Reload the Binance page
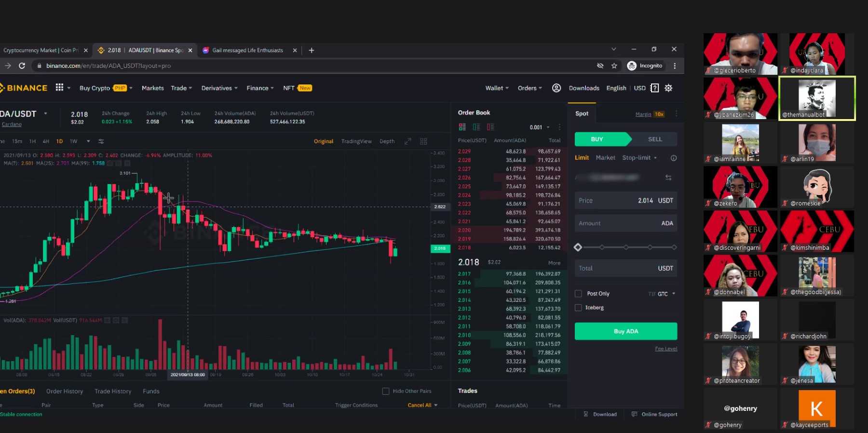This screenshot has width=868, height=433. [22, 66]
